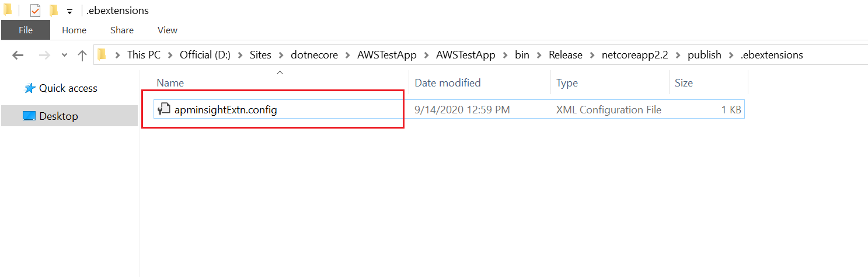The width and height of the screenshot is (868, 277).
Task: Click the folder icon in the address bar
Action: click(x=102, y=55)
